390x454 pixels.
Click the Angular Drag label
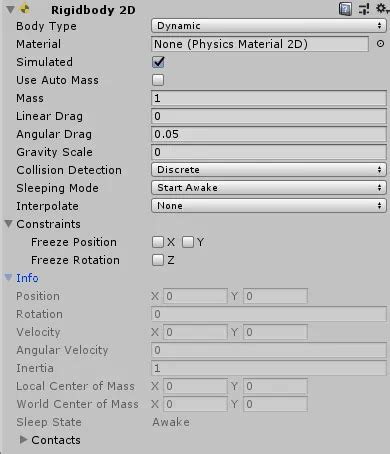click(54, 134)
